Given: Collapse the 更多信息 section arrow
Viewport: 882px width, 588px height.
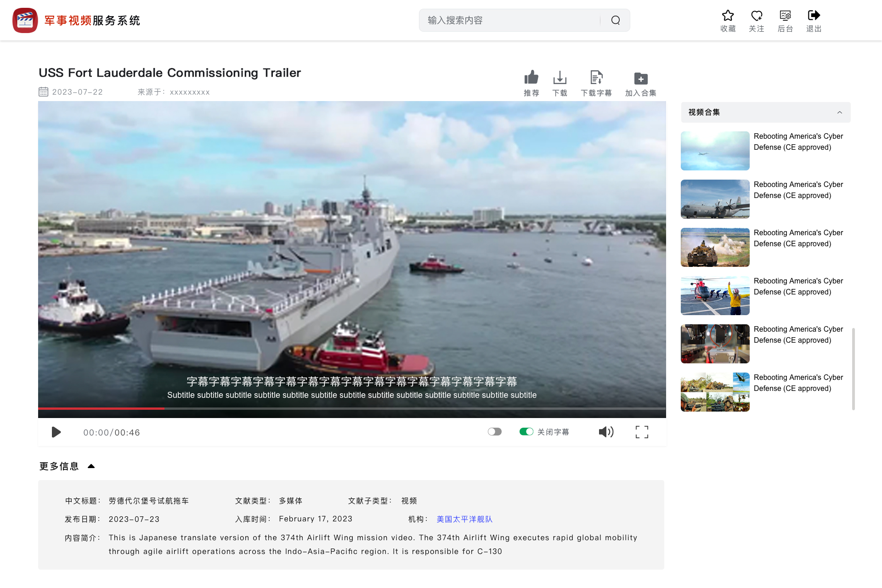Looking at the screenshot, I should tap(91, 466).
